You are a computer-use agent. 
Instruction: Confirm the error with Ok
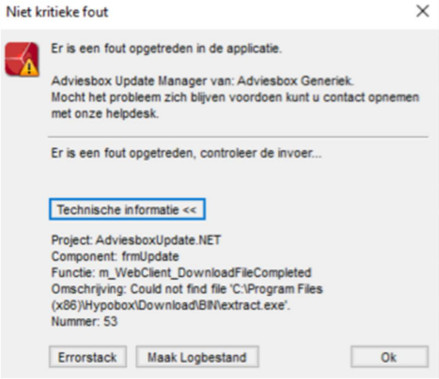coord(389,357)
